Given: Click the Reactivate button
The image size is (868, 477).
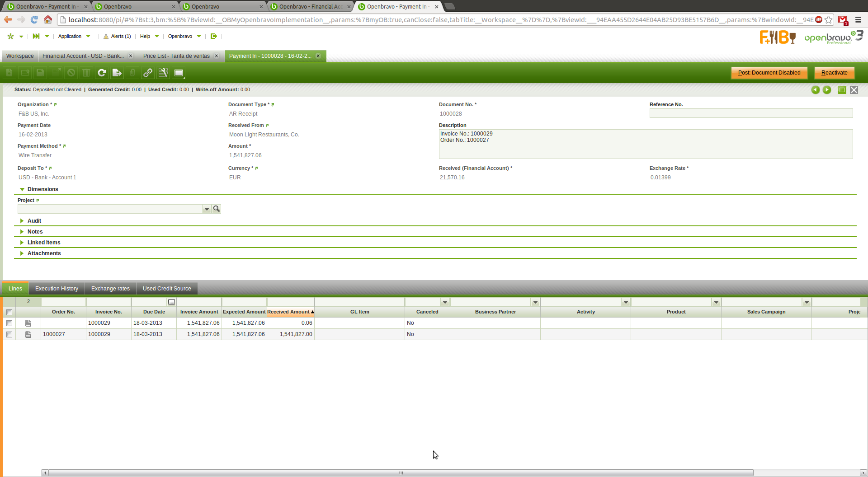Looking at the screenshot, I should click(834, 73).
